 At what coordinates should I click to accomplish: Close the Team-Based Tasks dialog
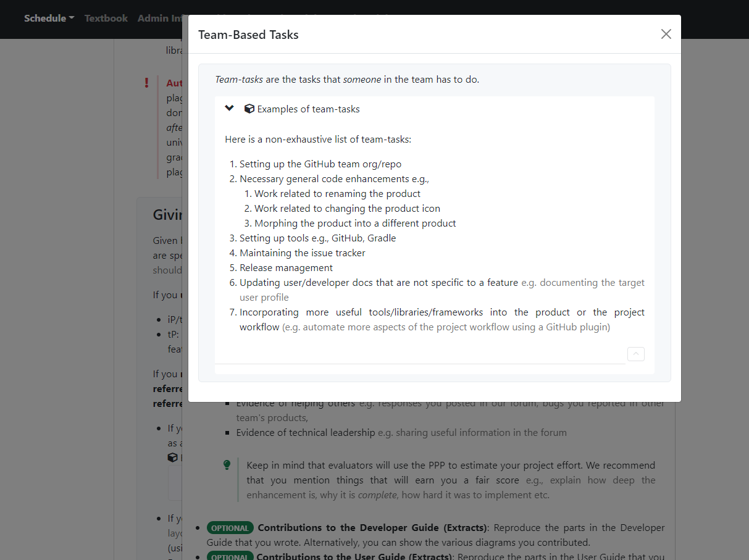tap(666, 34)
